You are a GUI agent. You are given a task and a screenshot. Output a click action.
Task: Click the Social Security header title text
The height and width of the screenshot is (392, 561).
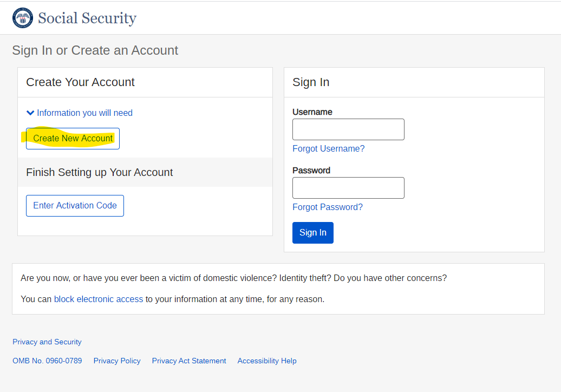[87, 18]
